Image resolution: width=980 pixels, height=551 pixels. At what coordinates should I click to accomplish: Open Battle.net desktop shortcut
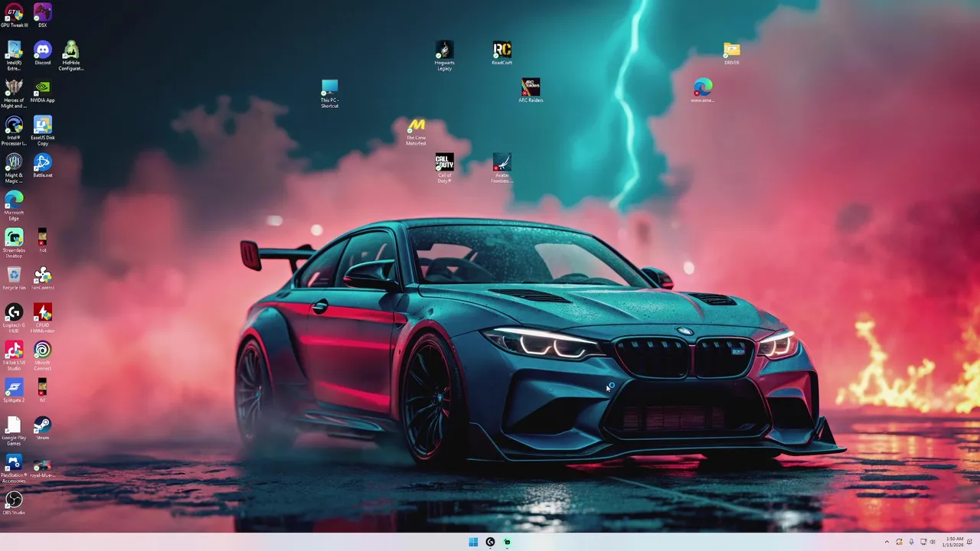tap(43, 165)
